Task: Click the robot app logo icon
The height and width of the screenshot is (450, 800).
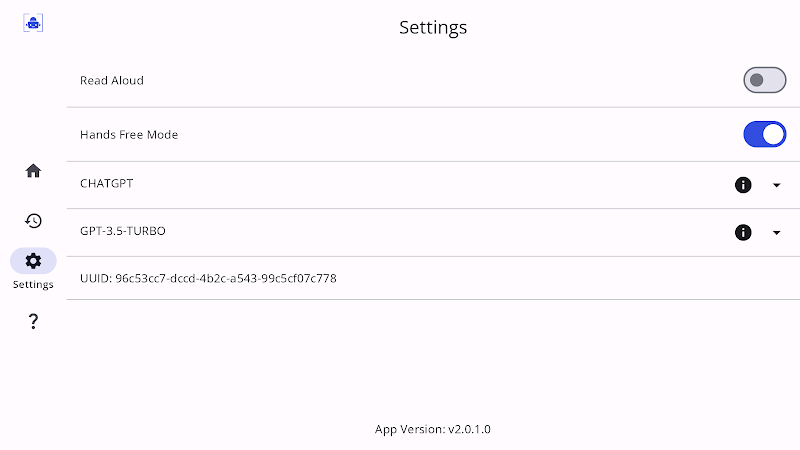Action: click(33, 23)
